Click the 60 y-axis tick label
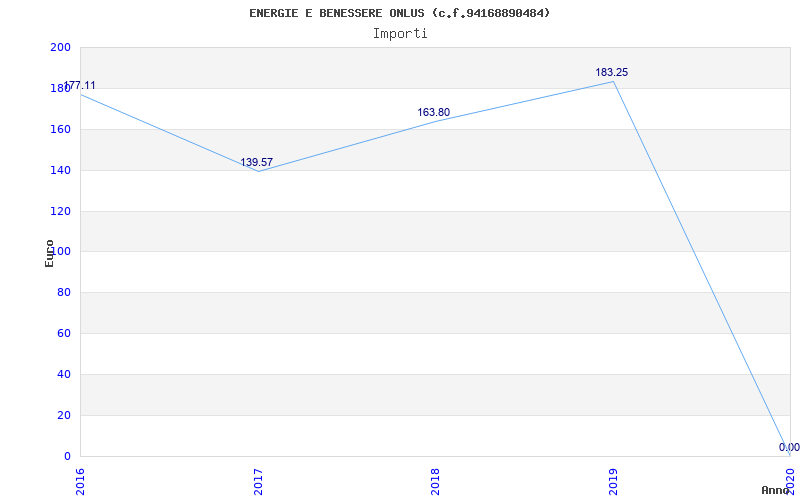 (64, 334)
